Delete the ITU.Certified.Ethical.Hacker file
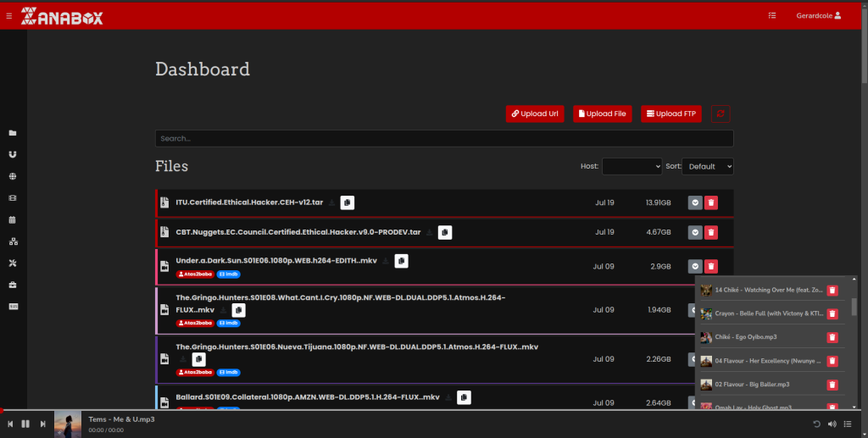Image resolution: width=868 pixels, height=438 pixels. pyautogui.click(x=711, y=202)
